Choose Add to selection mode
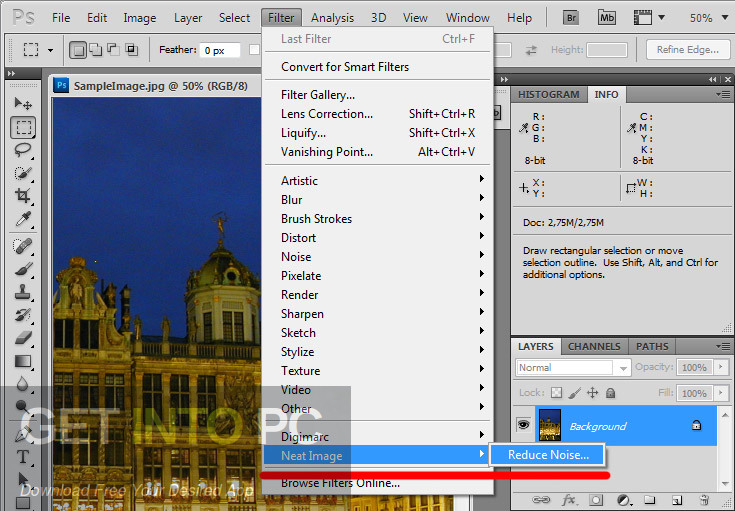The height and width of the screenshot is (511, 735). pos(96,49)
